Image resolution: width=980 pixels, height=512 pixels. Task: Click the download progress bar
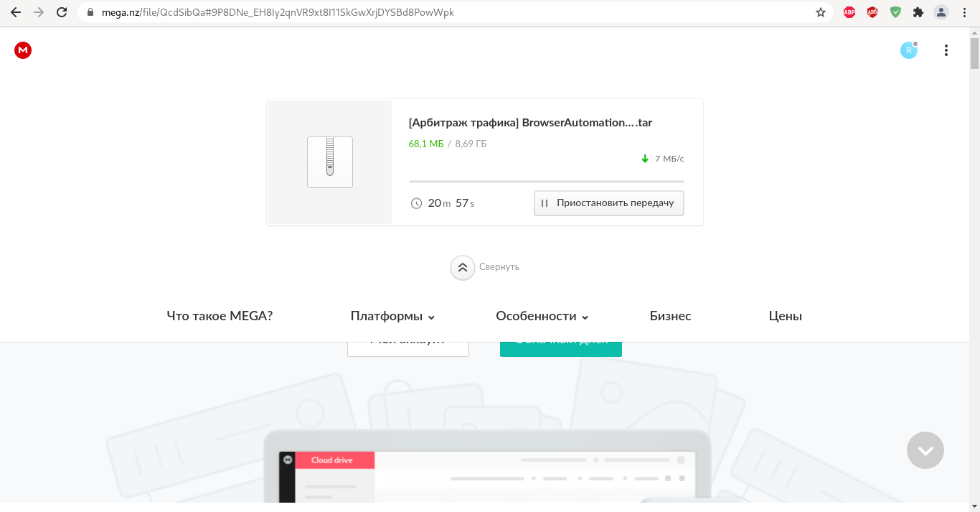pyautogui.click(x=547, y=182)
